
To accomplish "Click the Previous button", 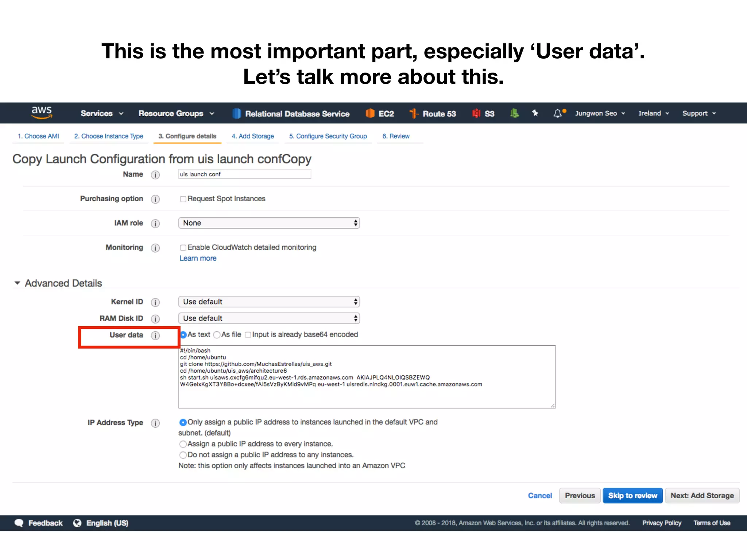I will click(x=580, y=496).
